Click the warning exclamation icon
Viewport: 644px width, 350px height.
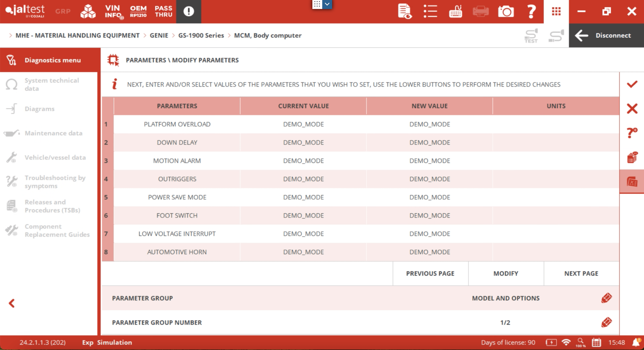pyautogui.click(x=188, y=11)
